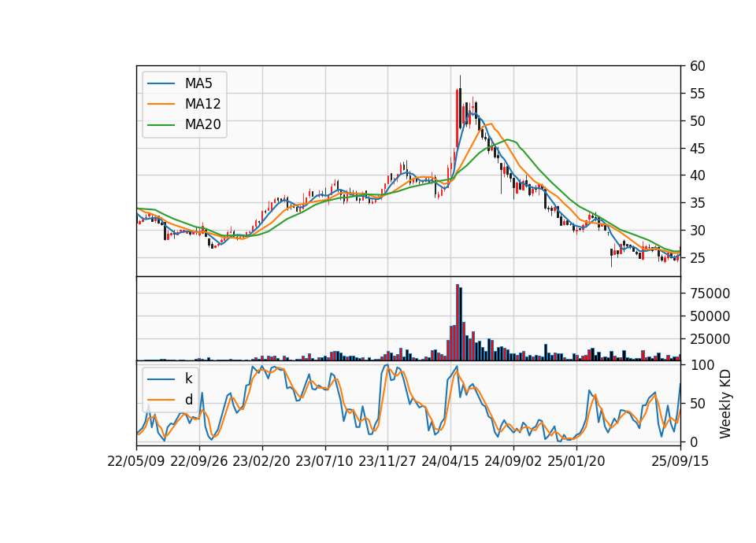Click the 25 price axis label
This screenshot has width=756, height=543.
[697, 258]
